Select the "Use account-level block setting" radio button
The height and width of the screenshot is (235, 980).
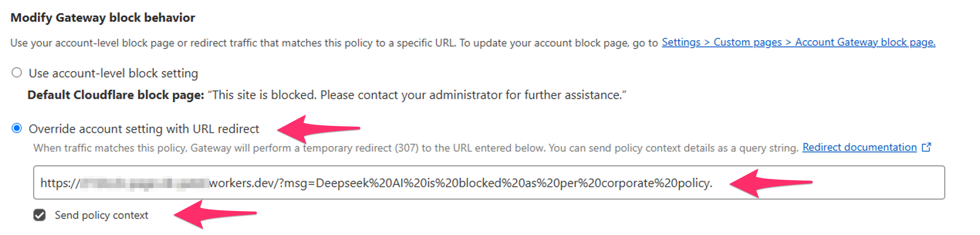[x=17, y=73]
